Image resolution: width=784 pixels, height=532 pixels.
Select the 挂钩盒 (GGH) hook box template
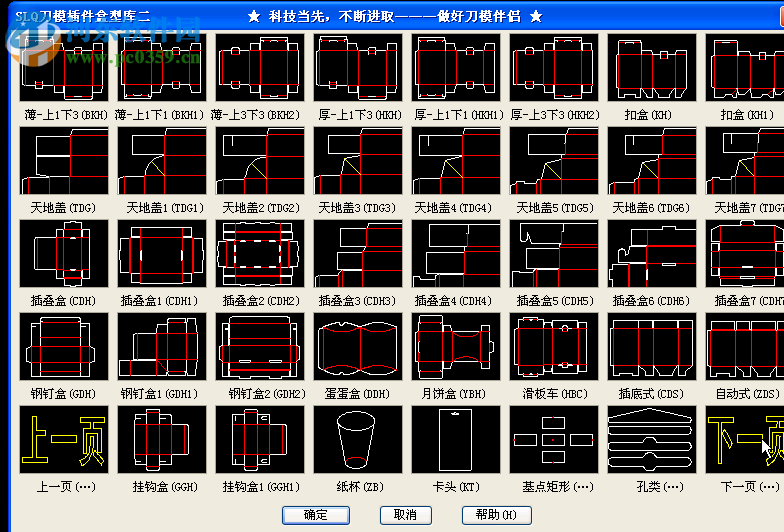[x=162, y=440]
